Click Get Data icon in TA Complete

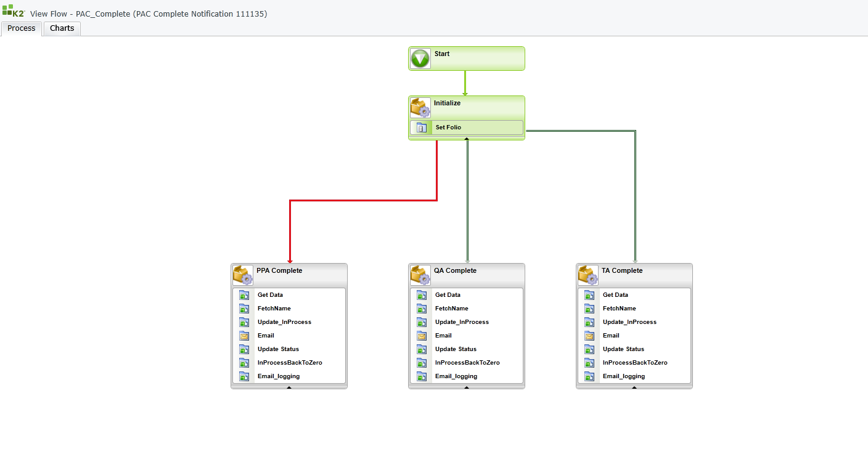tap(589, 295)
